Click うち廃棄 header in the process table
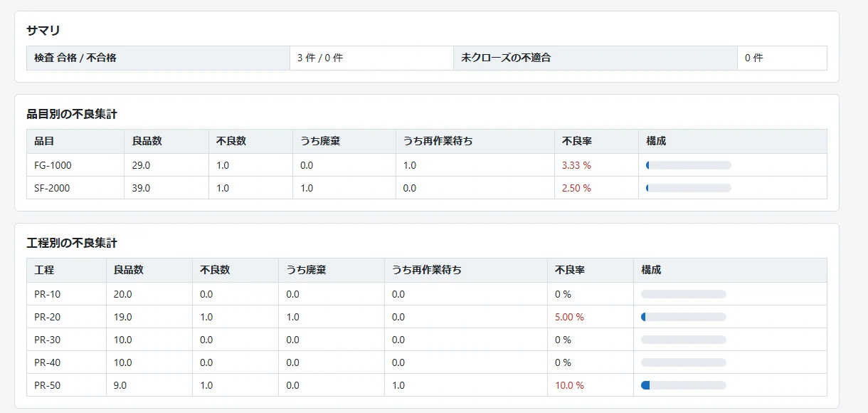Viewport: 868px width, 413px height. (x=307, y=270)
